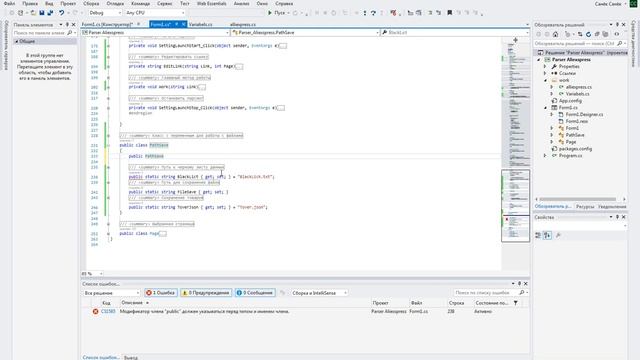Open the Файл menu

point(9,4)
